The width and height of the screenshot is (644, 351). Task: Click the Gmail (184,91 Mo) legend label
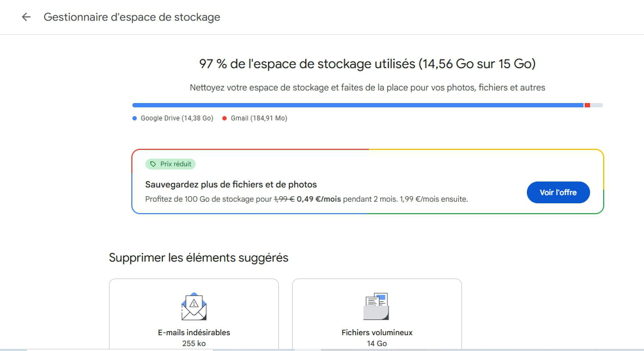[x=259, y=118]
